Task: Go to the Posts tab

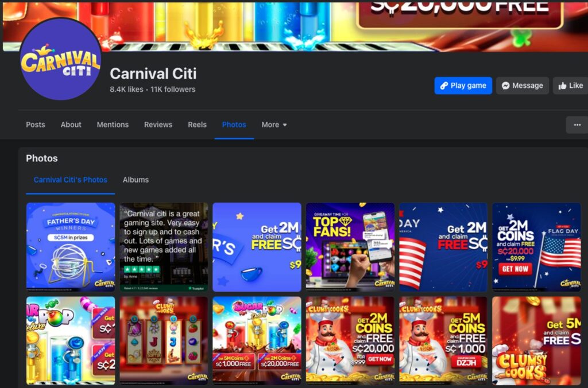Action: coord(35,125)
